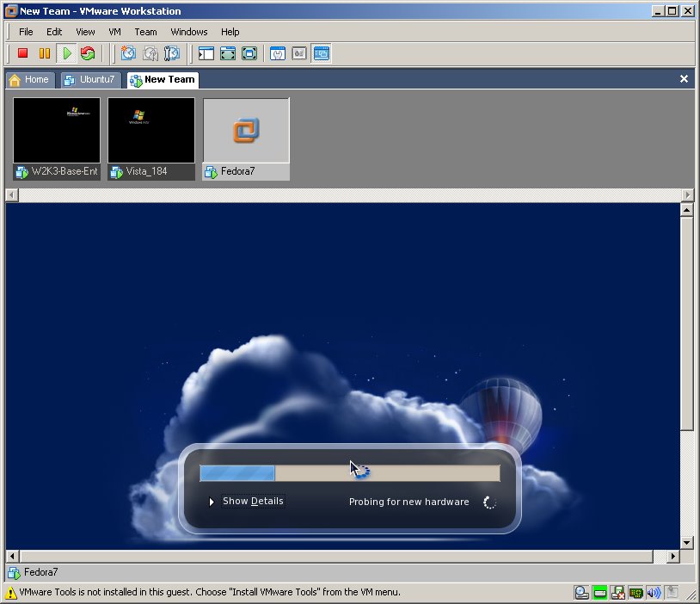The height and width of the screenshot is (604, 700).
Task: Click the console view toolbar icon
Action: click(x=322, y=53)
